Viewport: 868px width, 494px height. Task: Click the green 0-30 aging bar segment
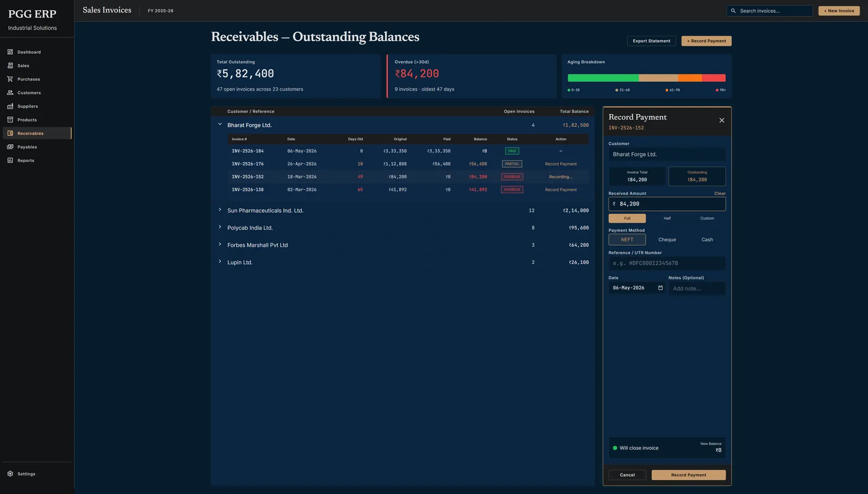(x=603, y=78)
